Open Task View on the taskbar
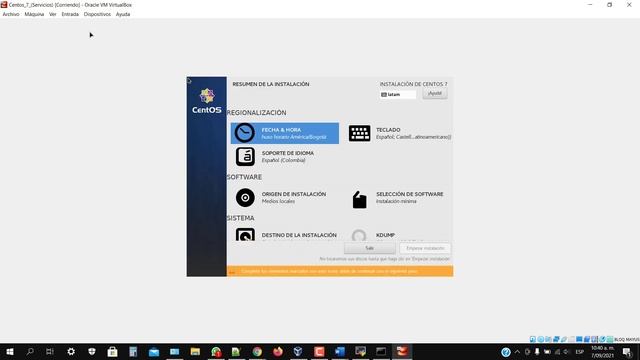 point(50,351)
